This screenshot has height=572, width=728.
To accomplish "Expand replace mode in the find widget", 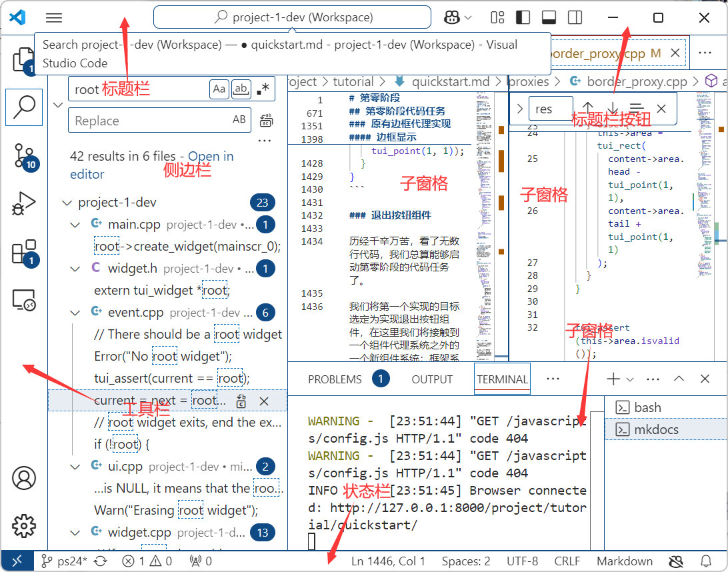I will coord(519,109).
